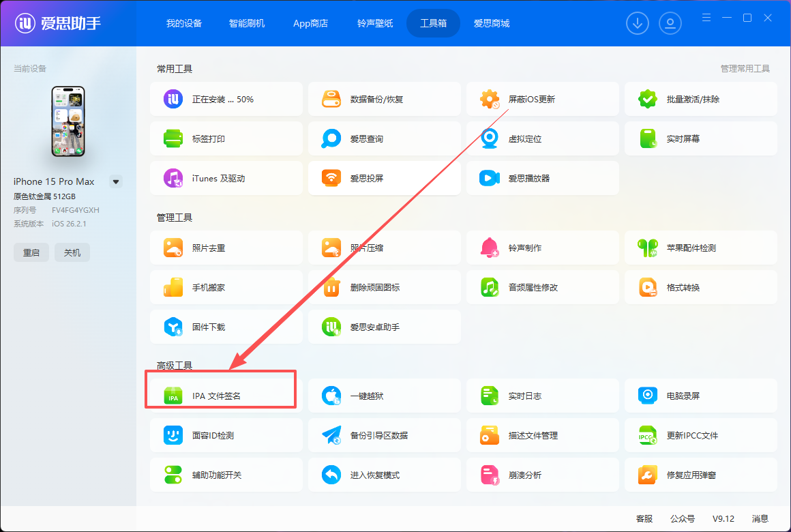Image resolution: width=791 pixels, height=532 pixels.
Task: Expand the iPhone 15 Pro Max device dropdown
Action: (x=116, y=181)
